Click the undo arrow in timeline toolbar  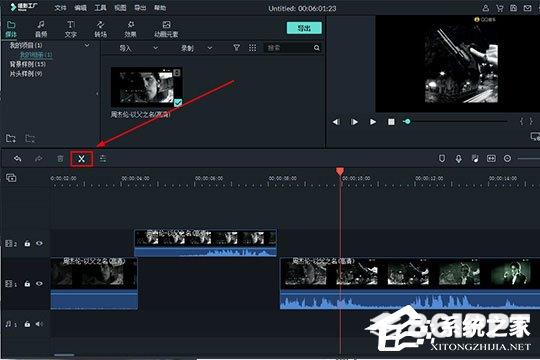tap(18, 158)
